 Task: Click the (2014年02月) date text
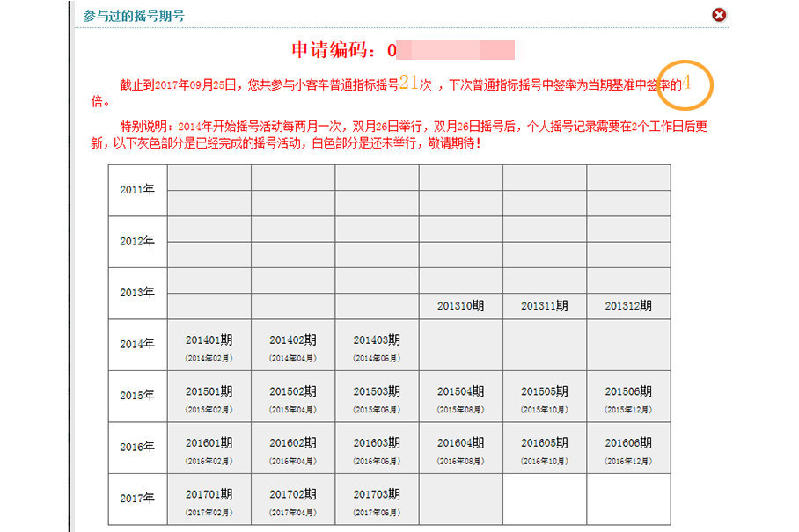pos(209,359)
